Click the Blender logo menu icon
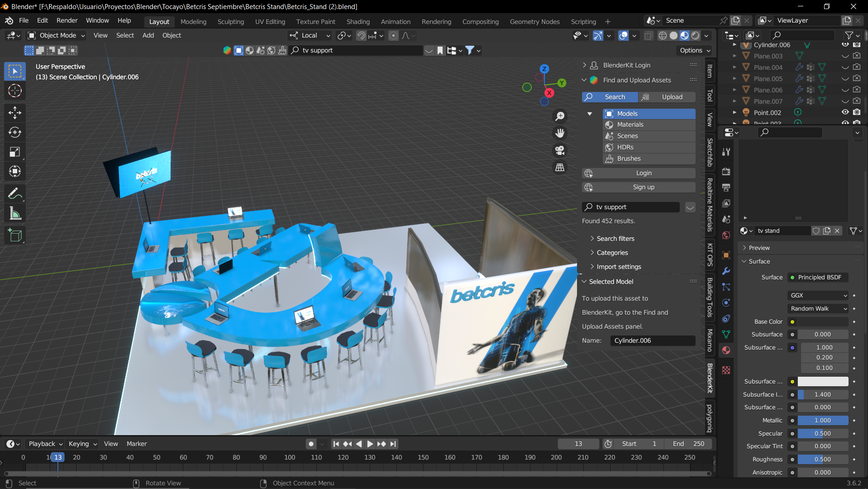 9,21
